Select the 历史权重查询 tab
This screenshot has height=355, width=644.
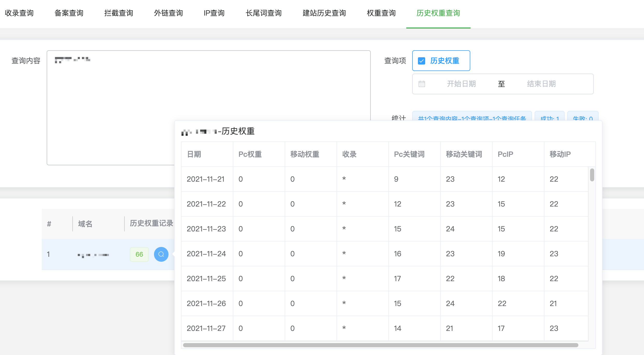click(438, 13)
